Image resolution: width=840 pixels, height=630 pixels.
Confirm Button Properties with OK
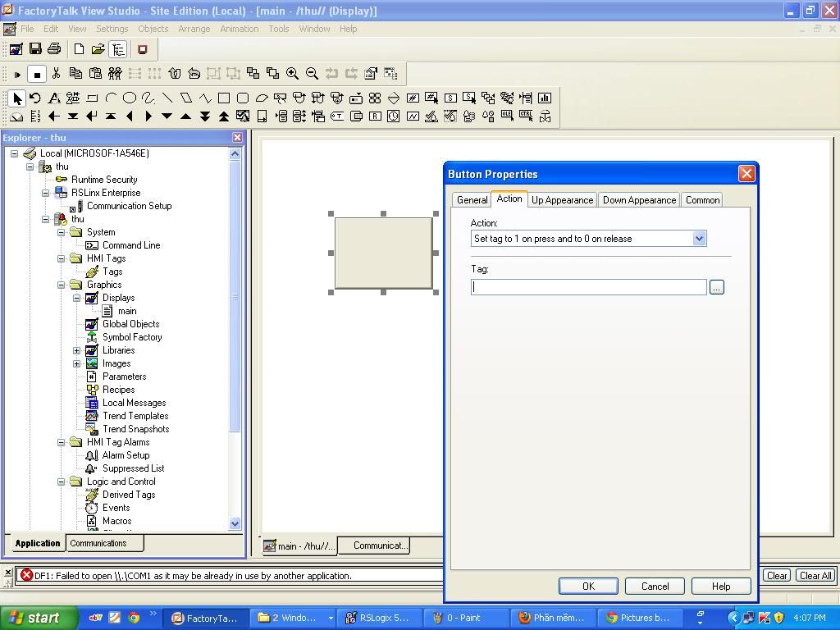pyautogui.click(x=588, y=586)
